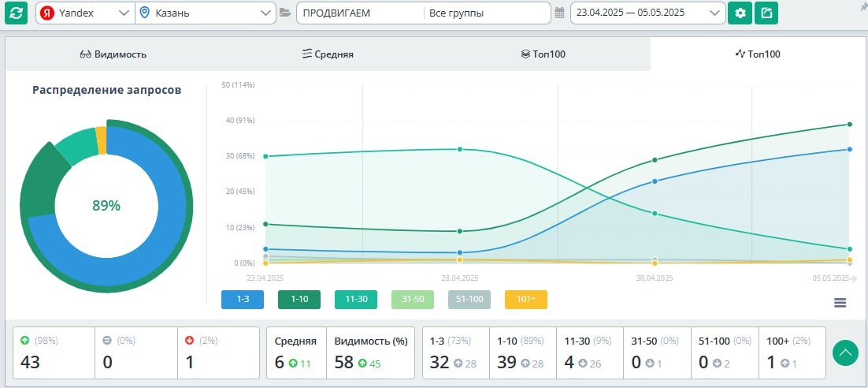This screenshot has height=388, width=868.
Task: Switch to the stacked Топ100 tab
Action: point(543,54)
